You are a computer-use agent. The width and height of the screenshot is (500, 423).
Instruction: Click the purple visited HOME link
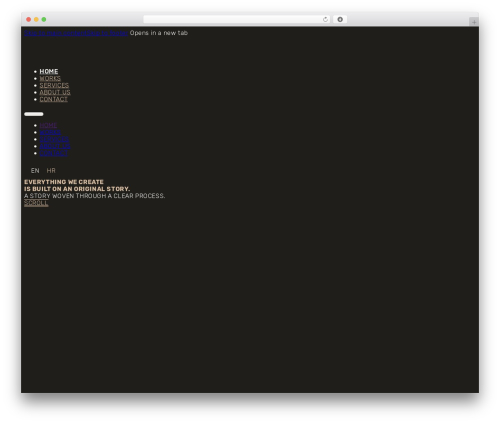click(x=48, y=125)
